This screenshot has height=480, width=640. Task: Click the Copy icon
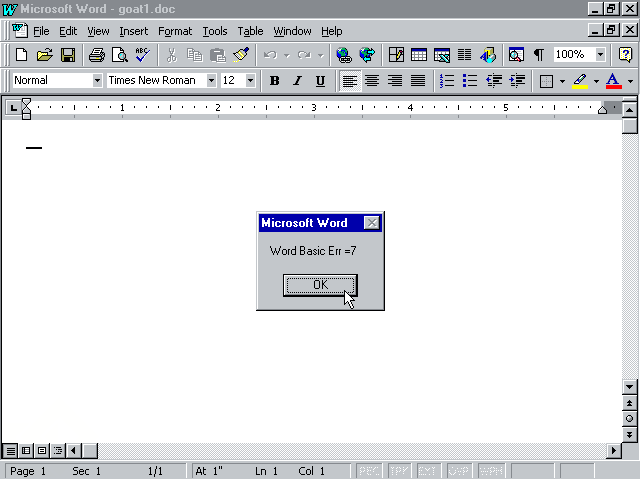(x=195, y=55)
